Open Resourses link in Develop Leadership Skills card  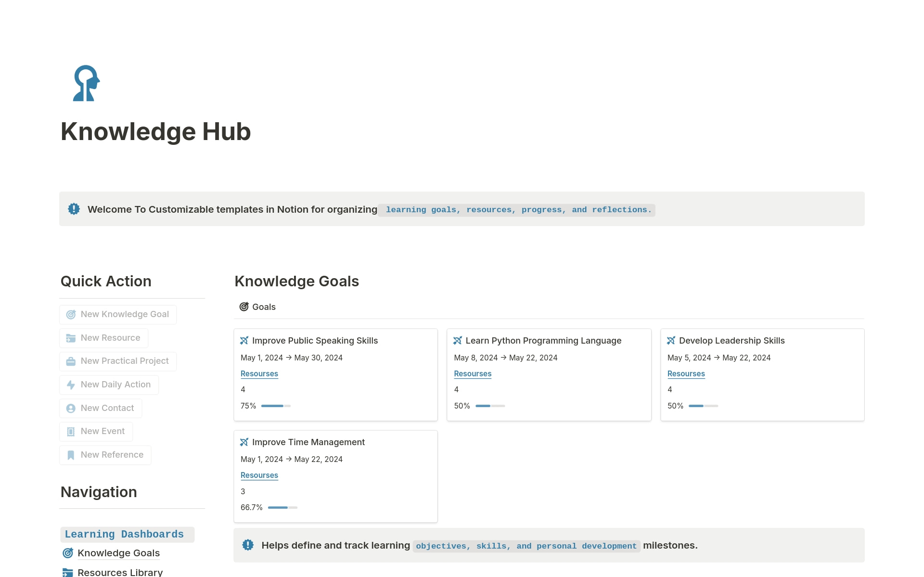[686, 374]
